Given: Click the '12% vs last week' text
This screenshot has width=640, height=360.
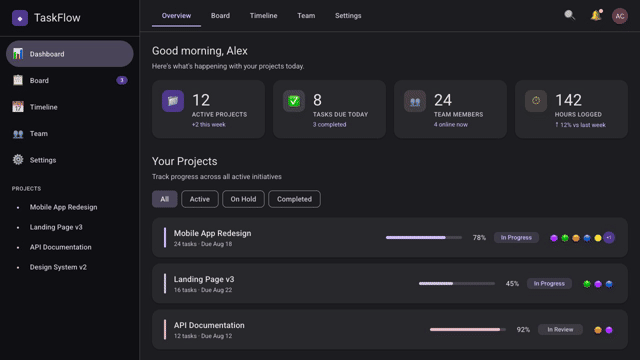Looking at the screenshot, I should click(x=580, y=125).
